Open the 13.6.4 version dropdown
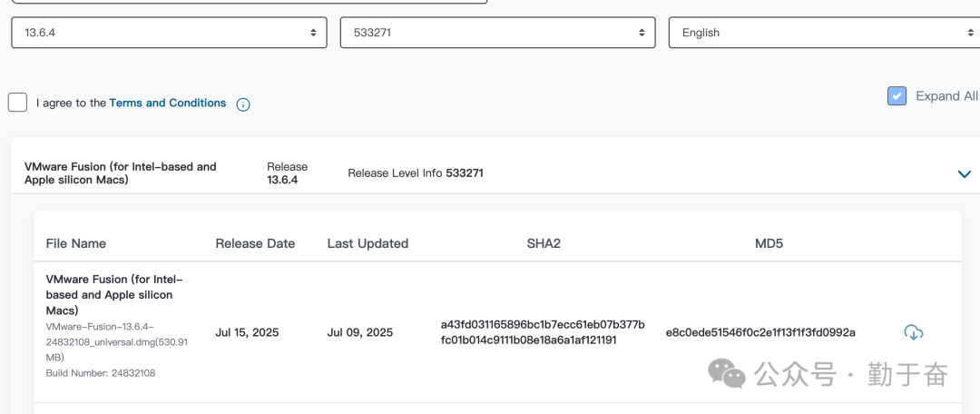Viewport: 980px width, 414px height. click(x=169, y=33)
